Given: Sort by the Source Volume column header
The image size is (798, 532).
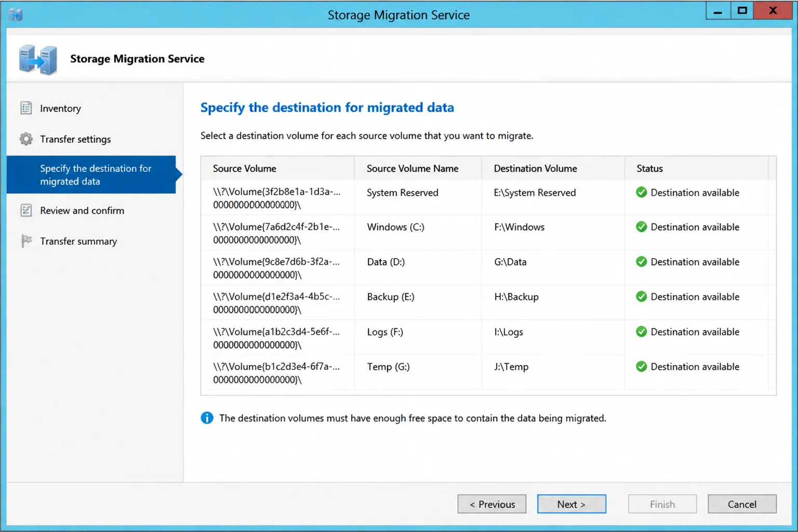Looking at the screenshot, I should [277, 168].
